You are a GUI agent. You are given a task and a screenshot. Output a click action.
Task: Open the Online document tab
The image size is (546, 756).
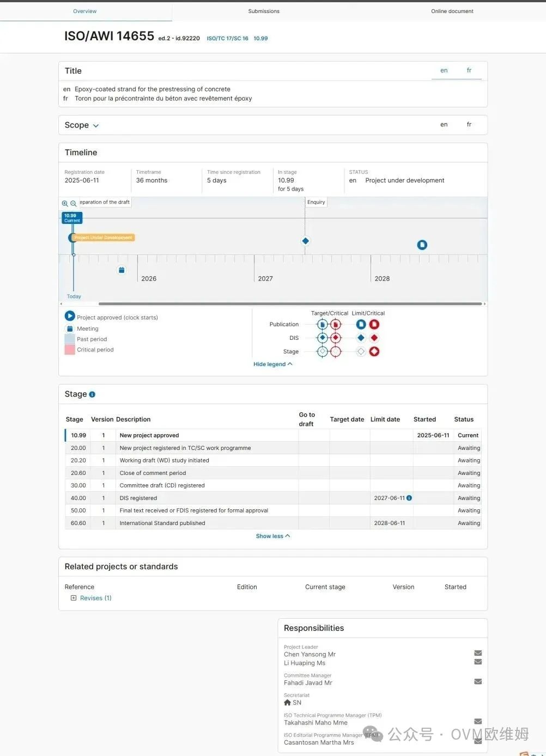click(452, 11)
